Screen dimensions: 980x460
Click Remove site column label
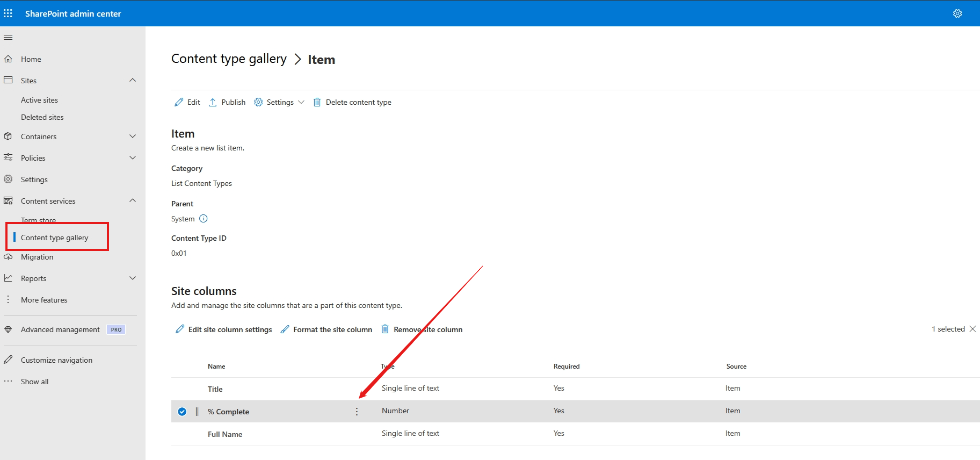(428, 329)
